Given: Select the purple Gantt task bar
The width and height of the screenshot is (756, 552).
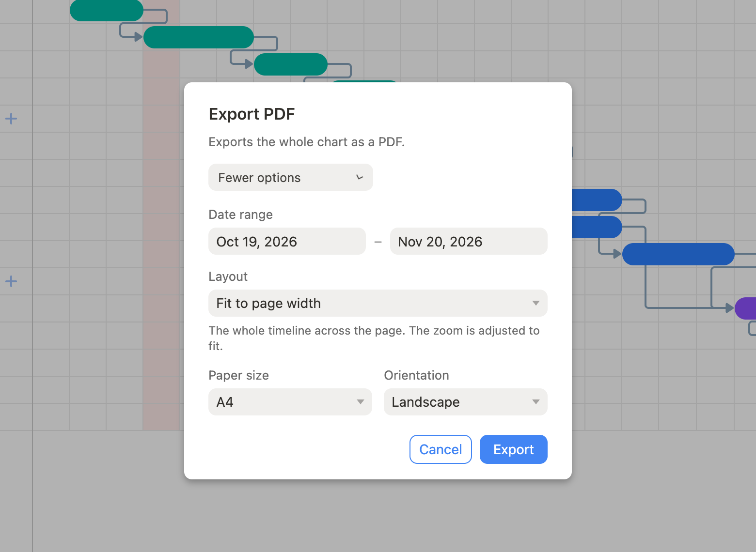Looking at the screenshot, I should (745, 308).
